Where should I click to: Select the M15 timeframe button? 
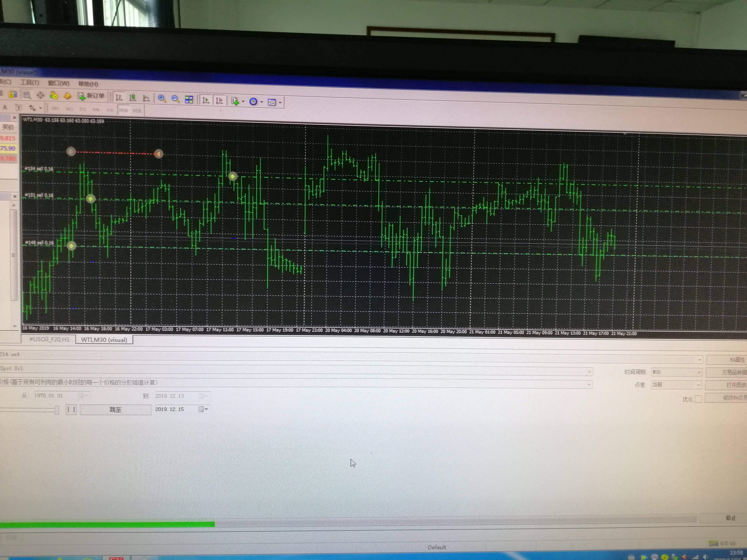[137, 111]
